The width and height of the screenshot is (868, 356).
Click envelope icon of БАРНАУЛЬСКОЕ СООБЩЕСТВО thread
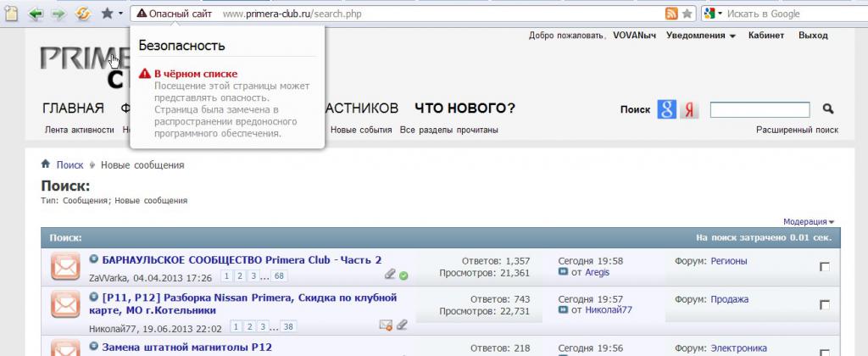65,266
